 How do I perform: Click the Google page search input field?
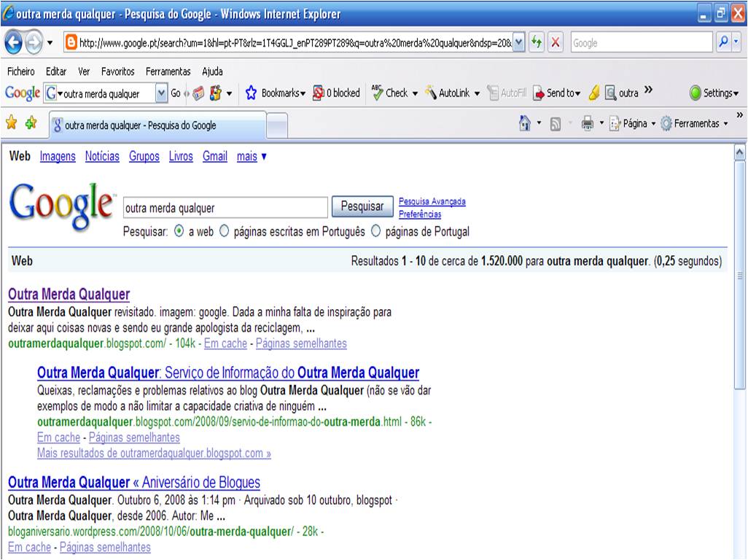pyautogui.click(x=225, y=208)
